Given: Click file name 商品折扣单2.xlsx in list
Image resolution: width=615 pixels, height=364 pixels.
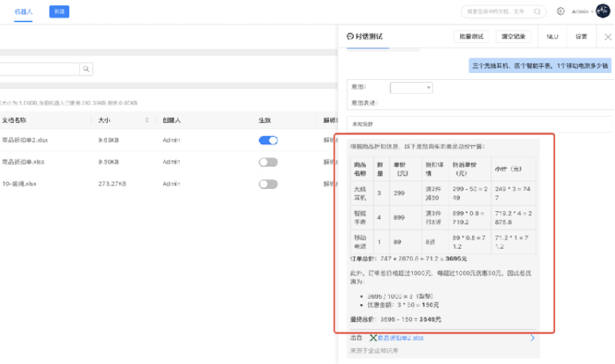Looking at the screenshot, I should coord(25,141).
